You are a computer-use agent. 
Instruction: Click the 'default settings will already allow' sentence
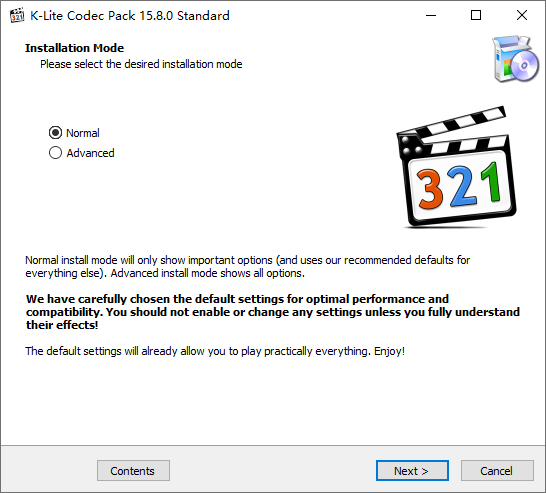click(215, 351)
